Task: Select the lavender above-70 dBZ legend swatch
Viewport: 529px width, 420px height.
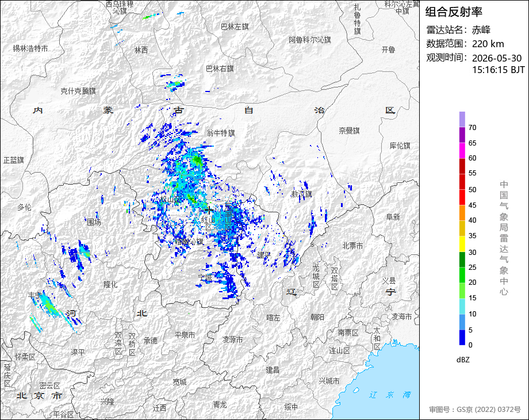Action: point(462,119)
